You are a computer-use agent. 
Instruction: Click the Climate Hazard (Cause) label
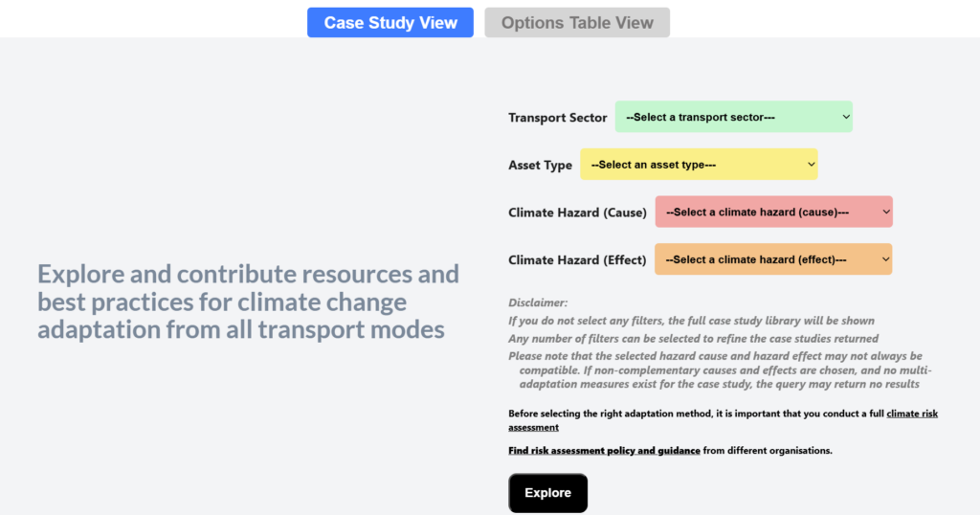(577, 213)
